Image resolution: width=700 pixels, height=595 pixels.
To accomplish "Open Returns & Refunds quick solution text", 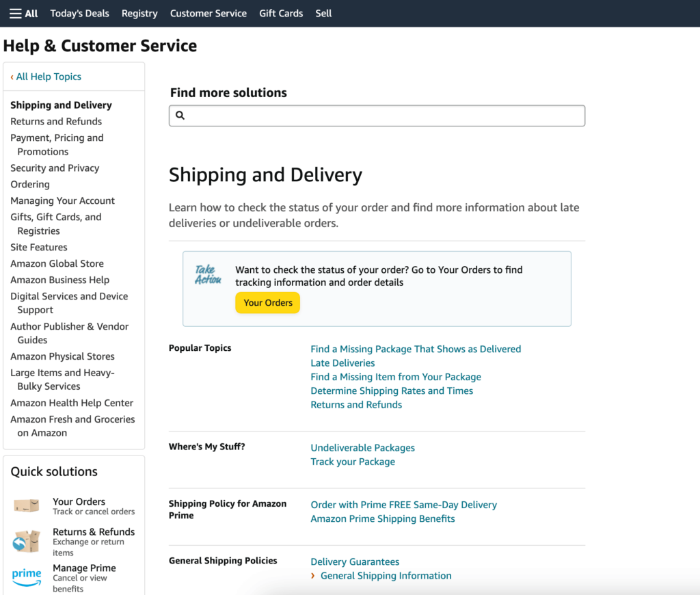I will coord(93,542).
